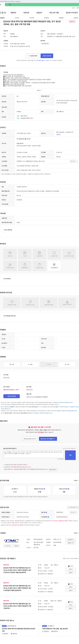Click info icon beside 인증기관 label
The width and height of the screenshot is (79, 644).
pos(46,513)
